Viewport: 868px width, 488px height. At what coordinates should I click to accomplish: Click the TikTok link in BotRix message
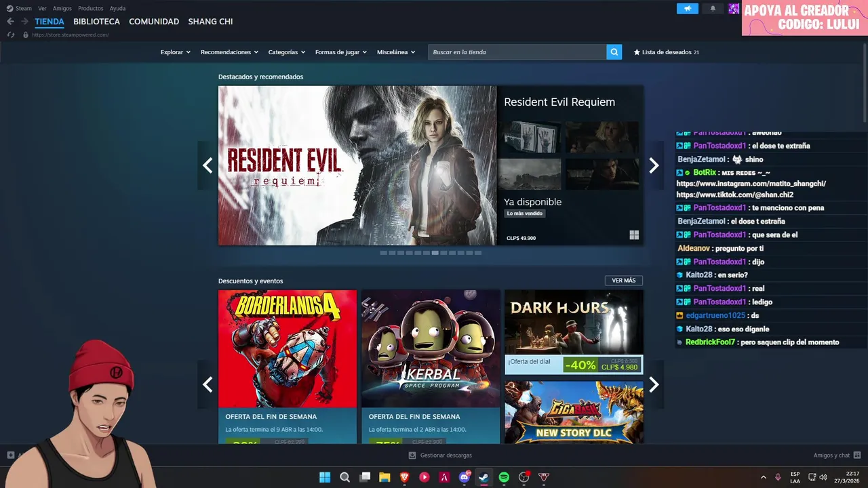point(734,195)
